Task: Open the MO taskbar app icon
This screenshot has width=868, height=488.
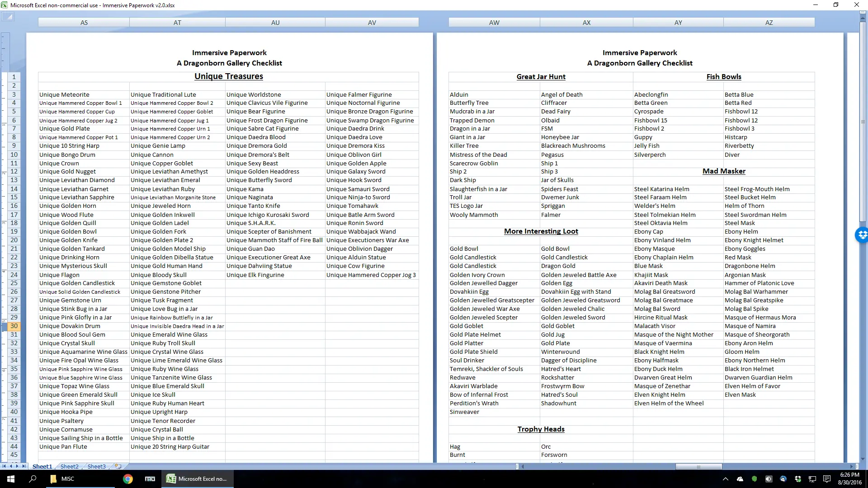Action: (150, 479)
